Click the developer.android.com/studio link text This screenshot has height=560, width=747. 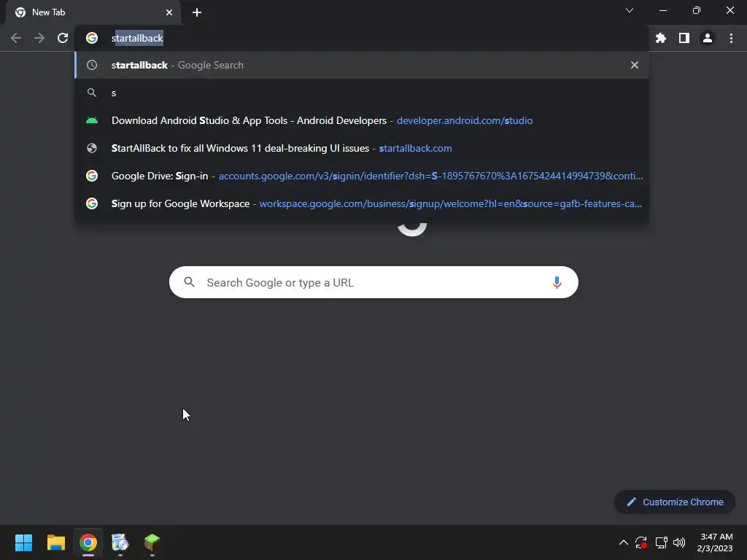(x=465, y=120)
